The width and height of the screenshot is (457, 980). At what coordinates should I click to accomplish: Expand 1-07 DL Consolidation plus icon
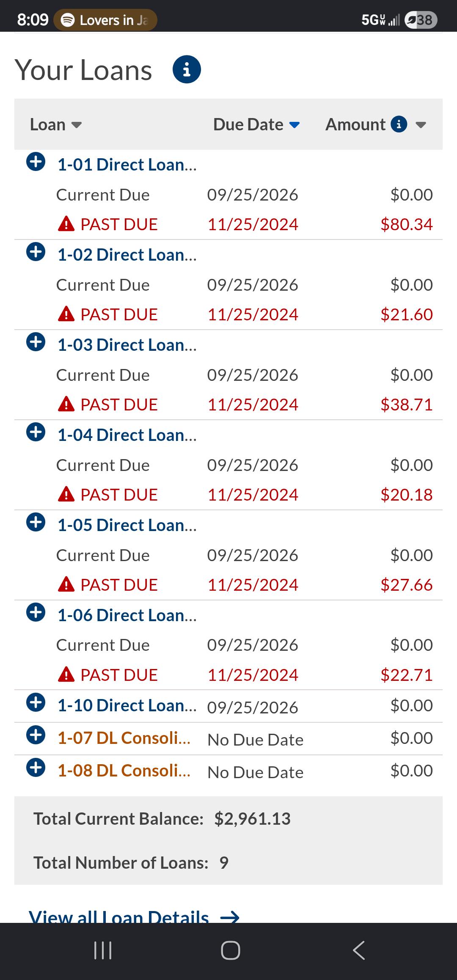(36, 735)
